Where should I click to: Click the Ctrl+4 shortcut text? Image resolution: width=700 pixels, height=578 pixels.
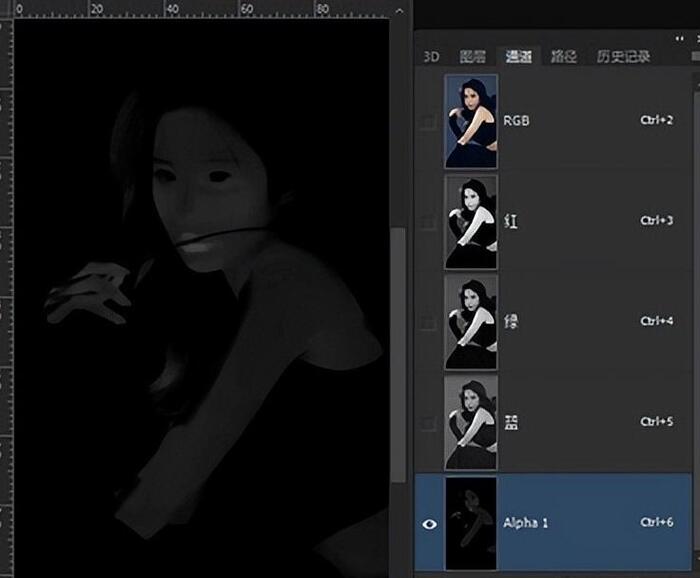(x=656, y=321)
